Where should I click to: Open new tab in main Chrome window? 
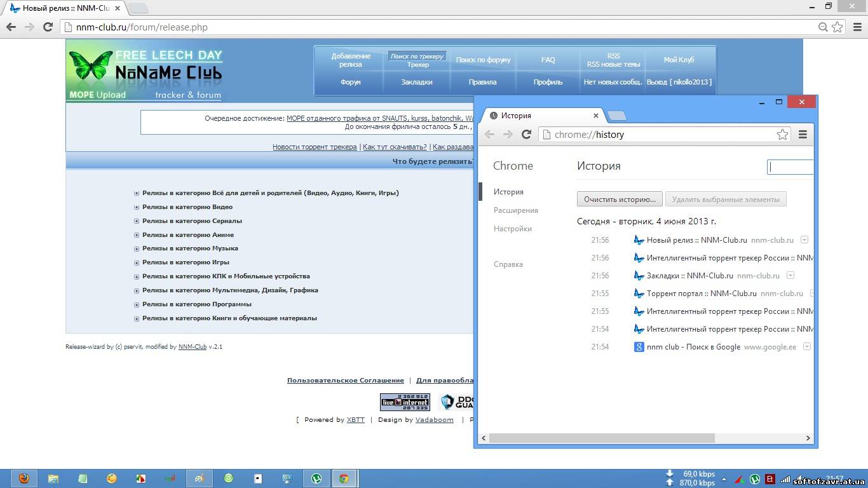click(x=138, y=8)
